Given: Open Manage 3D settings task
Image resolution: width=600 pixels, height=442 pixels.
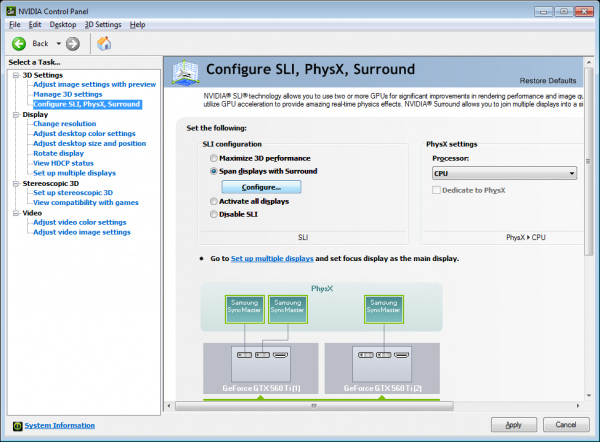Looking at the screenshot, I should 68,95.
